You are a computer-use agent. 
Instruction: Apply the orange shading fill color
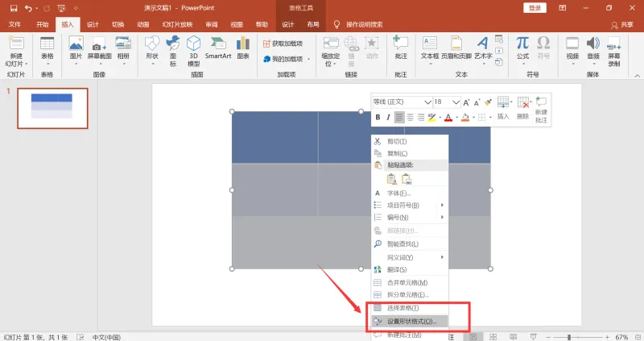pyautogui.click(x=465, y=118)
